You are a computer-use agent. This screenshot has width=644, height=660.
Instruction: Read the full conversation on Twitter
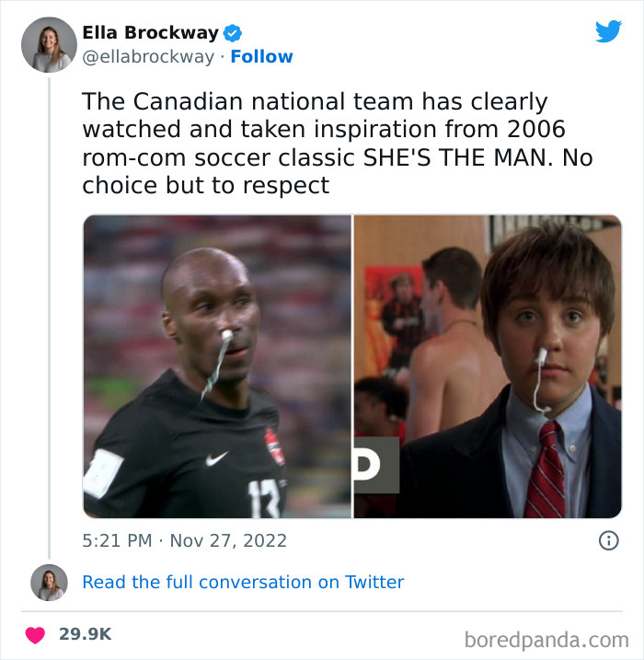[x=243, y=582]
